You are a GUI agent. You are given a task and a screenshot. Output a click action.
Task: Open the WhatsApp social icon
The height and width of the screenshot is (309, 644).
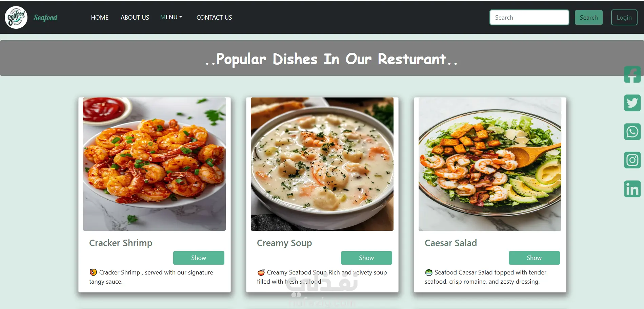coord(632,131)
